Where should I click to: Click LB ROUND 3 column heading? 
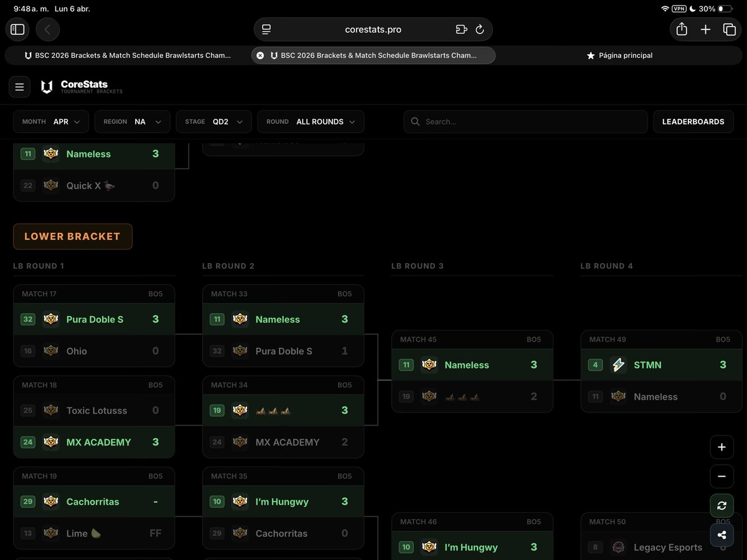(417, 266)
